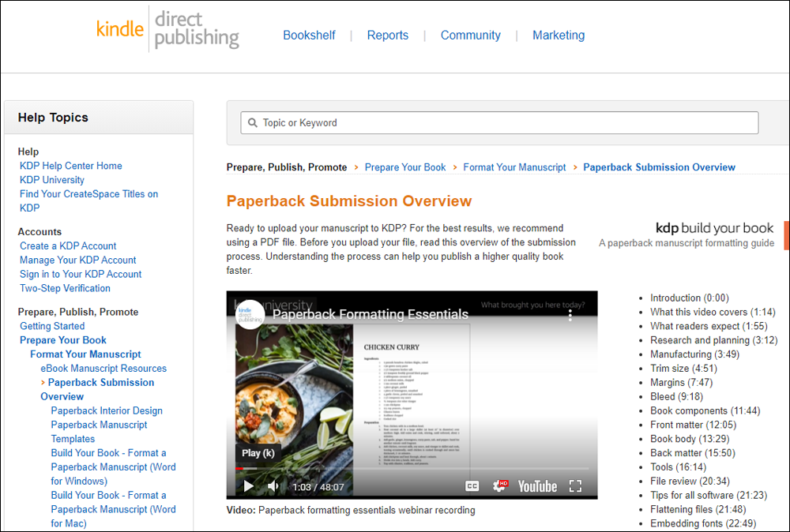Screen dimensions: 790x532
Task: Click Tips for all software (21:23)
Action: tap(709, 495)
